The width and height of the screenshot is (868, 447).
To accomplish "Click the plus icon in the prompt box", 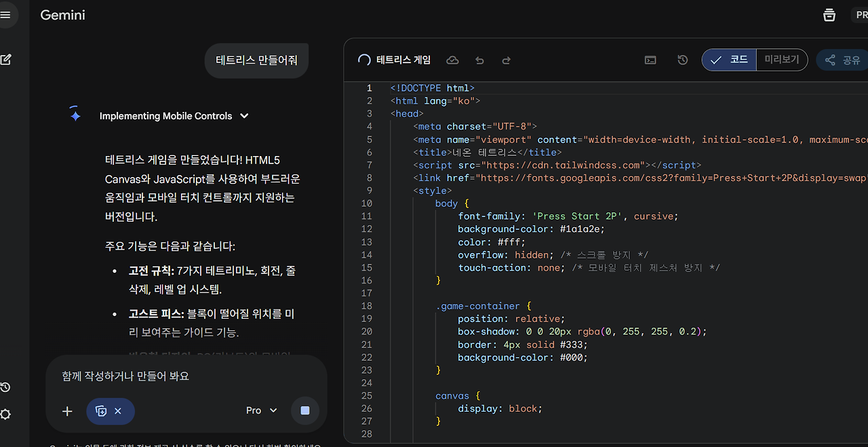I will pyautogui.click(x=66, y=411).
